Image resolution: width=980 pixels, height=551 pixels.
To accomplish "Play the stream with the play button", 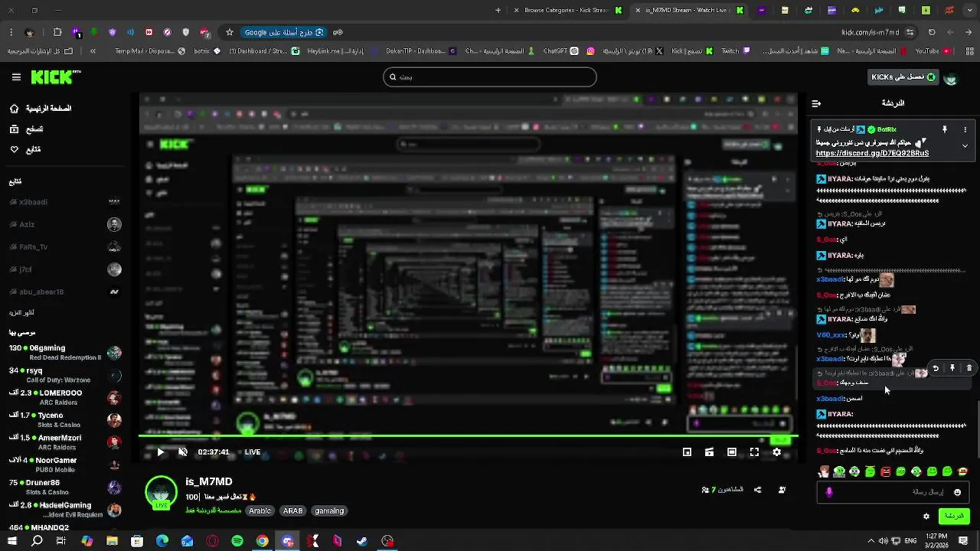I will (160, 452).
